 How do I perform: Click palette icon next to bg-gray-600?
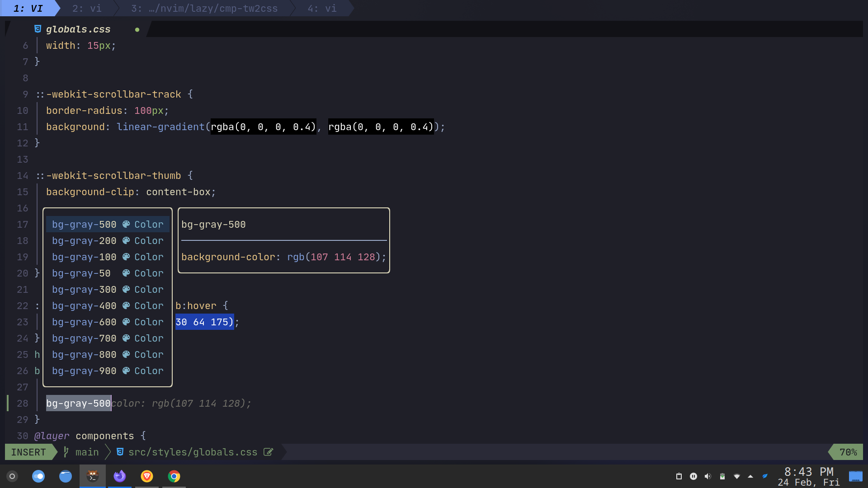pos(126,322)
